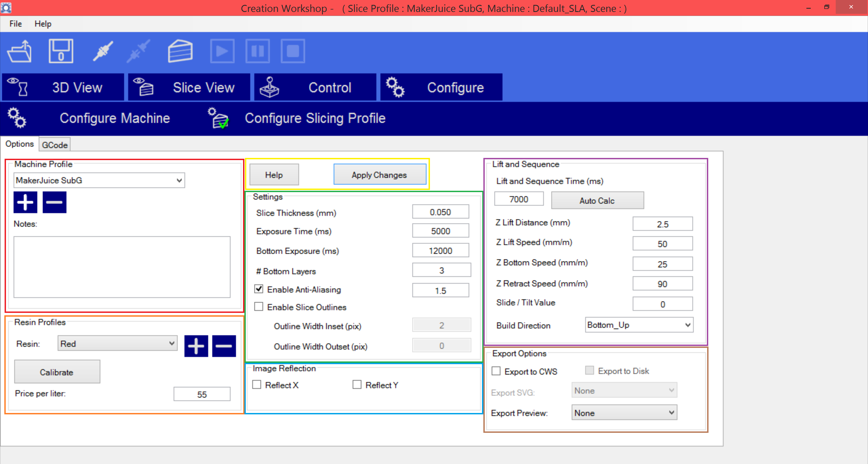Add a new resin profile with plus icon
The height and width of the screenshot is (464, 868).
pyautogui.click(x=196, y=346)
